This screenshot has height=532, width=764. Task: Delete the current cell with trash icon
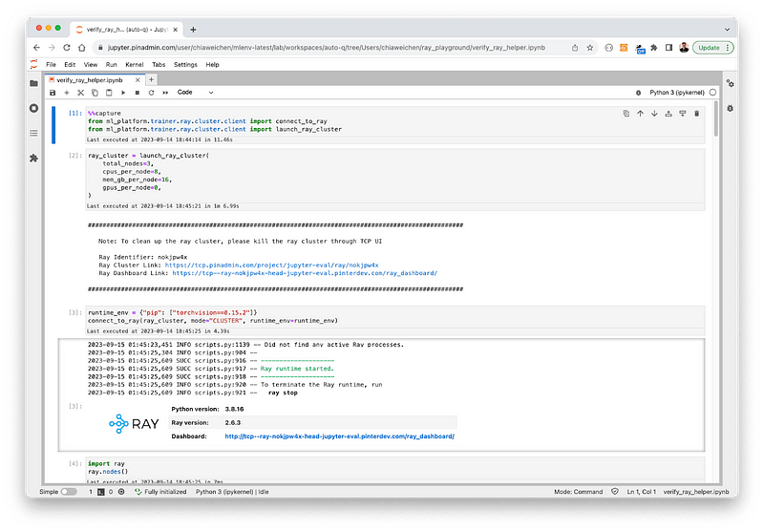pos(699,114)
